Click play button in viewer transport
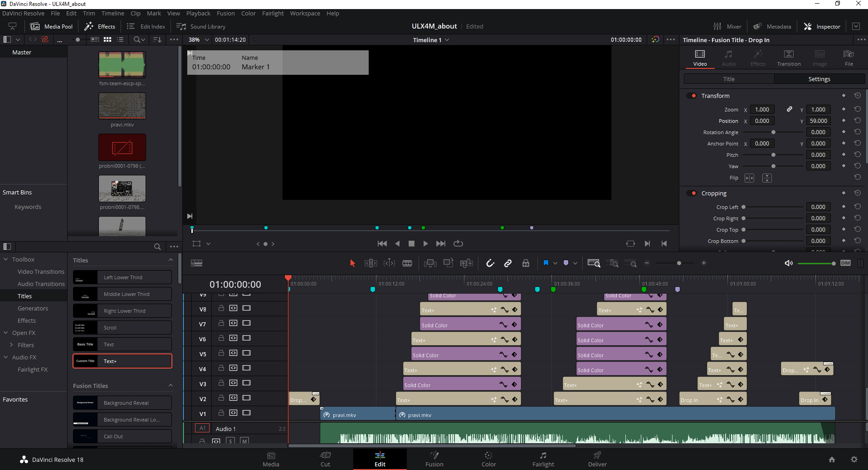The image size is (868, 470). click(425, 244)
